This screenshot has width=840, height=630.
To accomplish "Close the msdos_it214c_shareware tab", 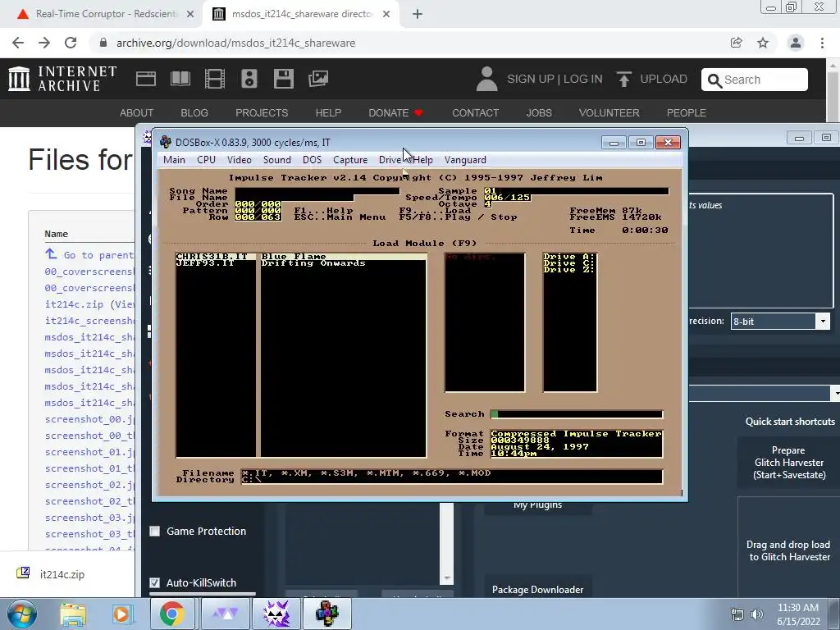I will point(386,15).
